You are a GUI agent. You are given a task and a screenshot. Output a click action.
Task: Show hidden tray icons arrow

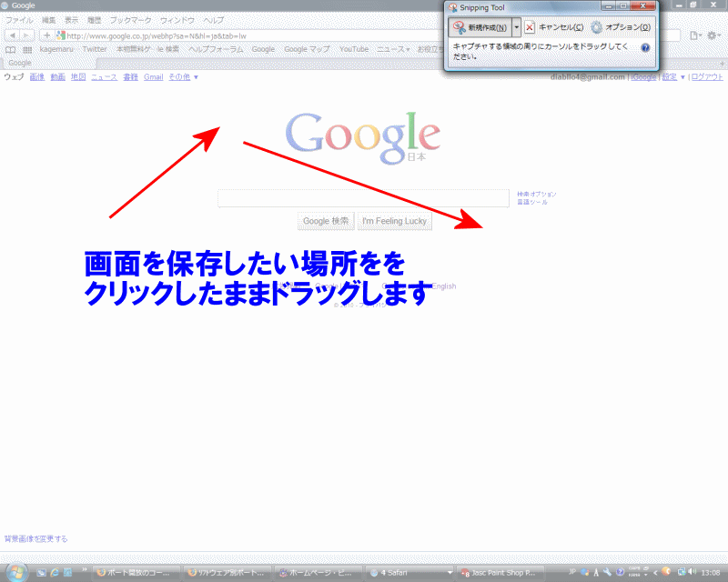tap(655, 572)
